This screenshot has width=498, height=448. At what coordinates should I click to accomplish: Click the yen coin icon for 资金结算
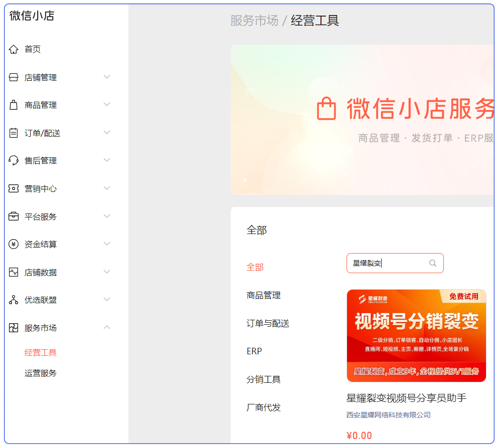tap(14, 244)
